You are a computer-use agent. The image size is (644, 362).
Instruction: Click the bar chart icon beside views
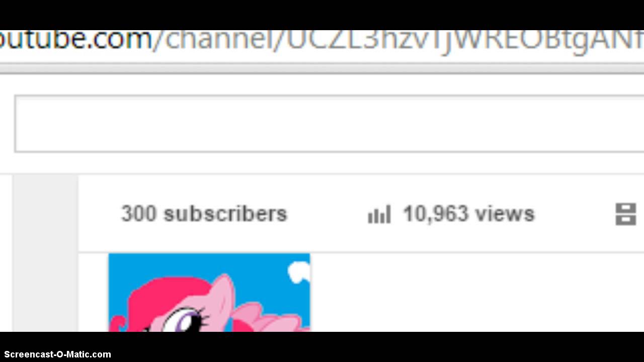coord(379,214)
